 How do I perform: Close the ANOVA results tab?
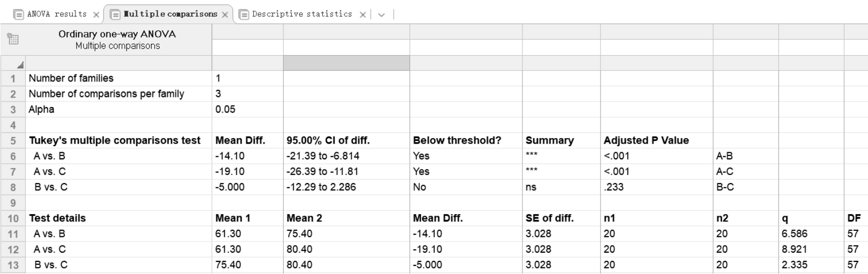[96, 15]
